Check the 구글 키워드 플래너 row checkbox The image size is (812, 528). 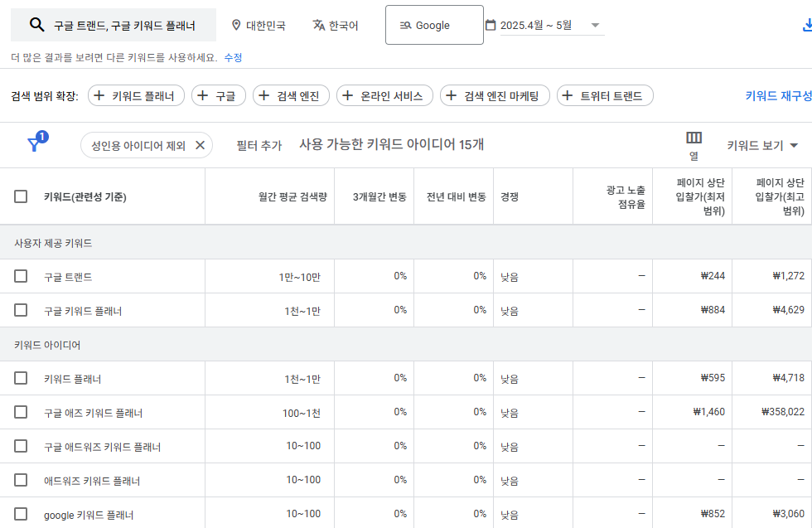coord(21,310)
